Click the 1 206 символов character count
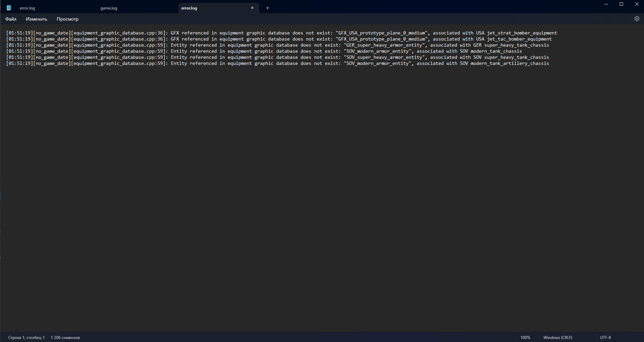 pos(65,337)
